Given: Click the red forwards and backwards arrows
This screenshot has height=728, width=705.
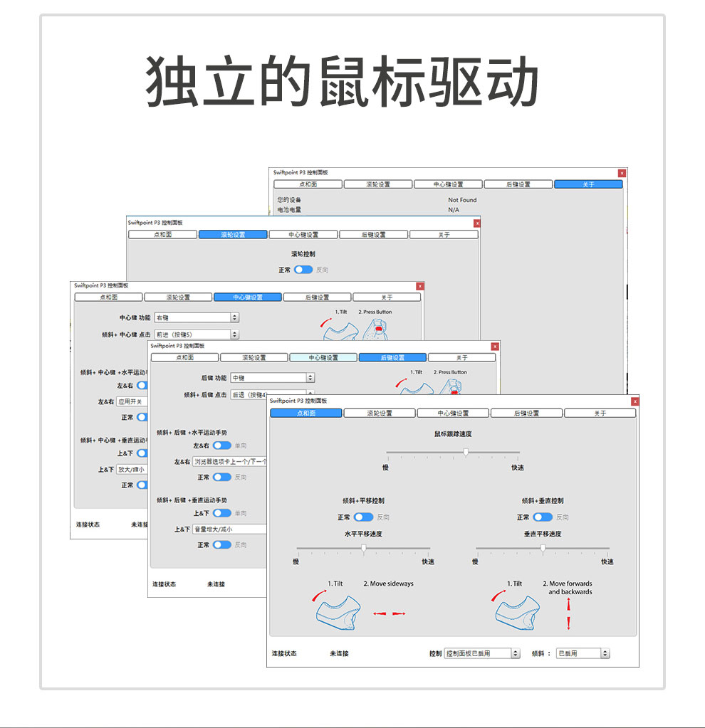Looking at the screenshot, I should click(568, 614).
